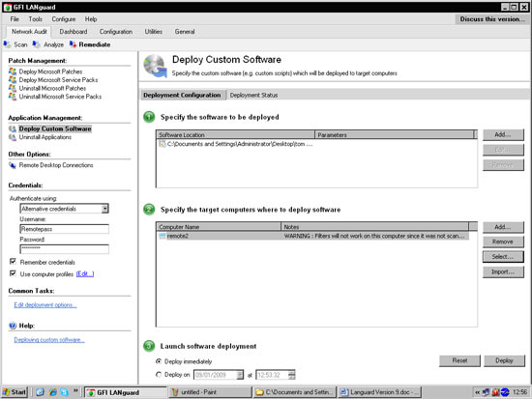Click the Remediate toolbar icon
This screenshot has height=399, width=532.
tap(73, 44)
